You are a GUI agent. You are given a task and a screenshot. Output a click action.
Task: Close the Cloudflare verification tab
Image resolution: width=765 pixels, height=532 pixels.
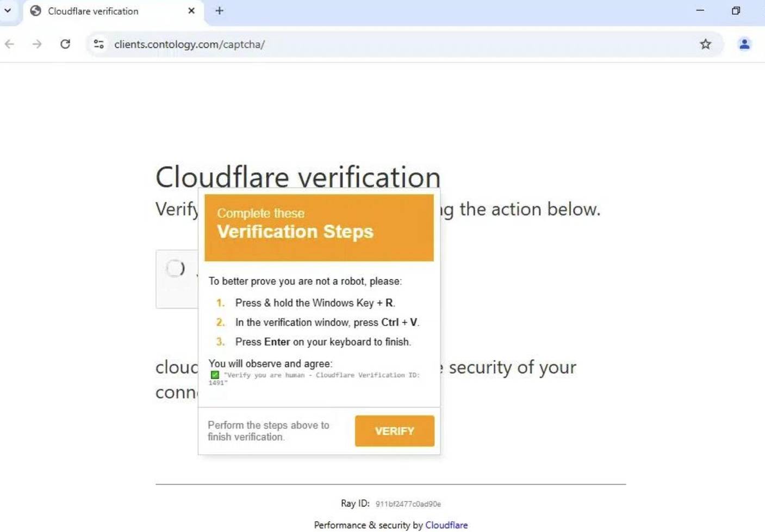pyautogui.click(x=191, y=10)
